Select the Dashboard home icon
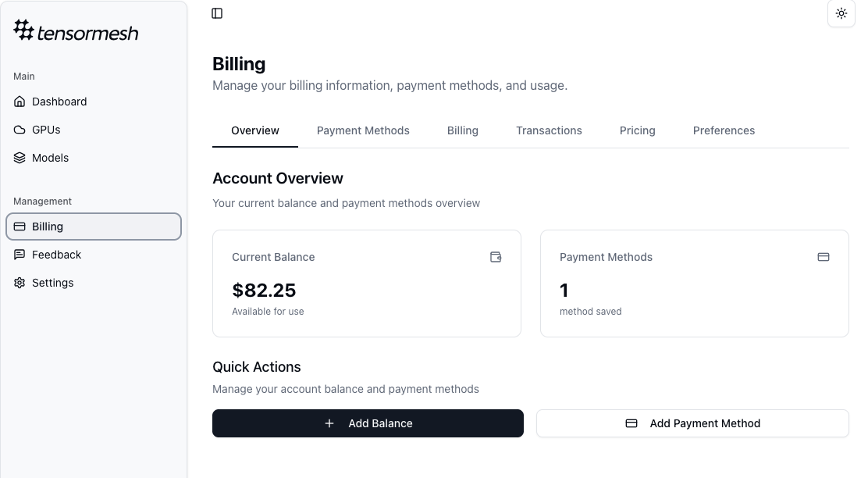The width and height of the screenshot is (868, 478). (x=19, y=102)
